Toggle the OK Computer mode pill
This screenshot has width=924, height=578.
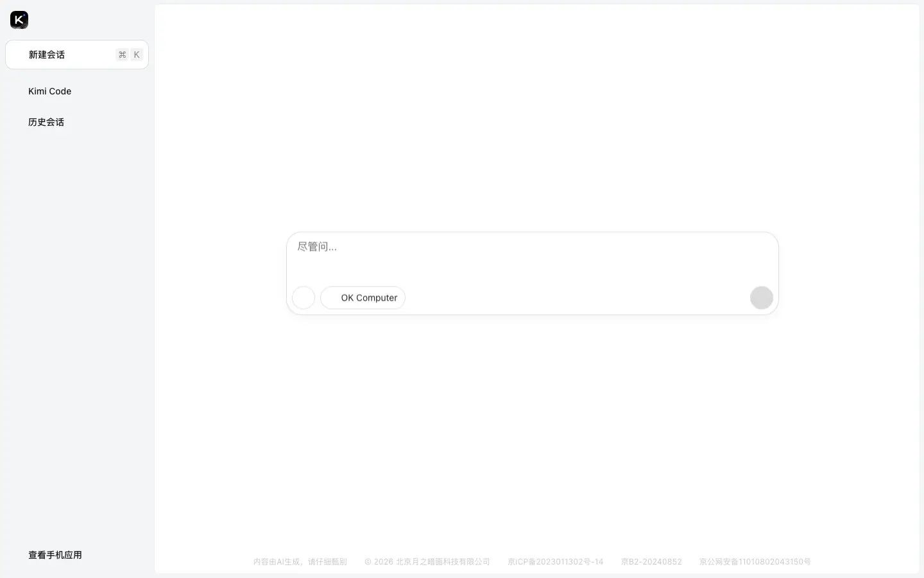pyautogui.click(x=363, y=298)
